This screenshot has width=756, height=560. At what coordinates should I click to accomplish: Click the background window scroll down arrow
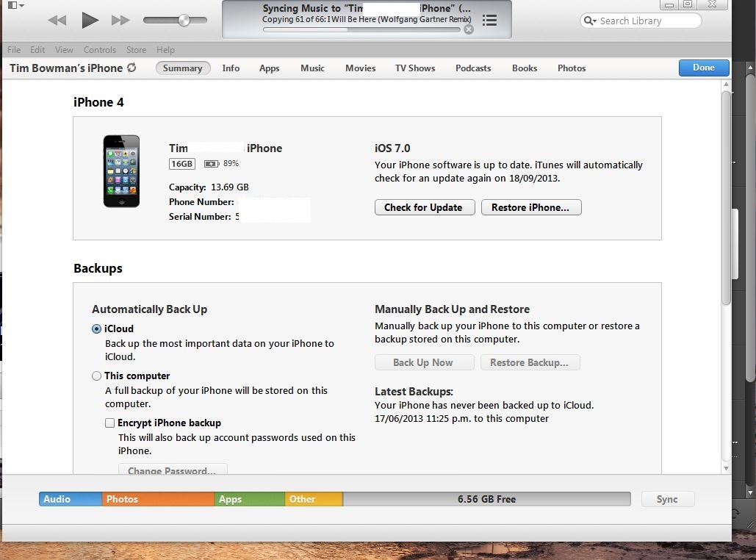point(750,492)
